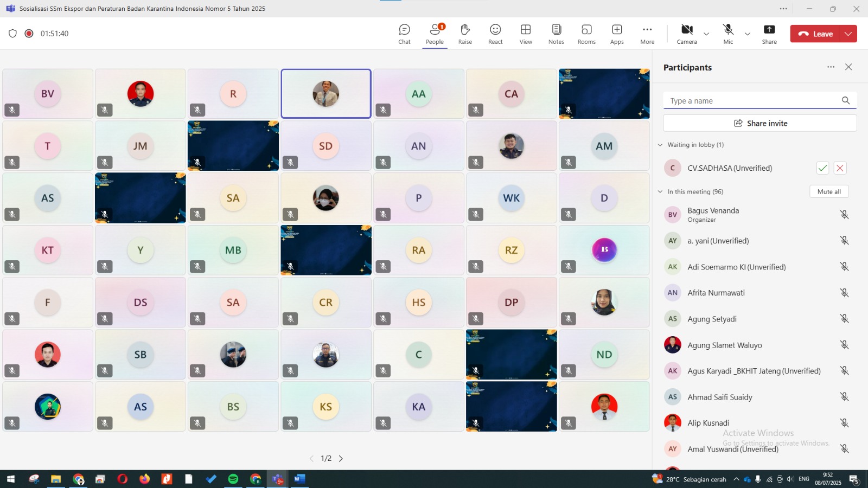868x488 pixels.
Task: Collapse the In this meeting list
Action: 660,192
